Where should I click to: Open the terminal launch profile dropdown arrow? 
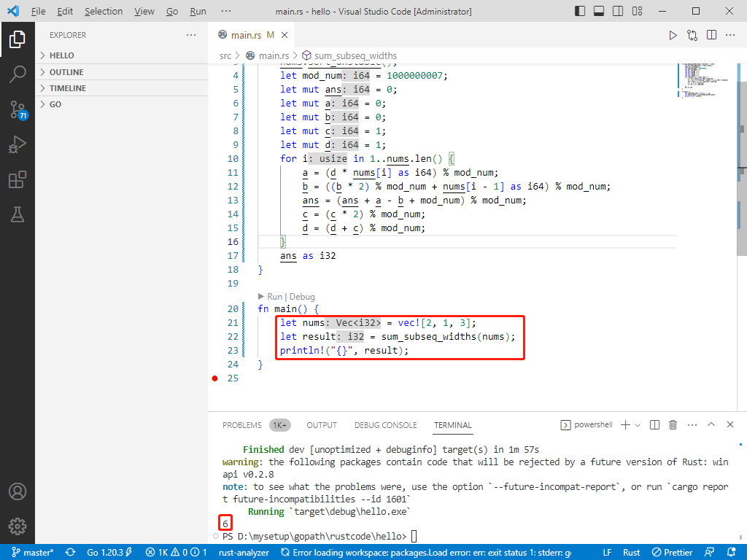point(638,425)
